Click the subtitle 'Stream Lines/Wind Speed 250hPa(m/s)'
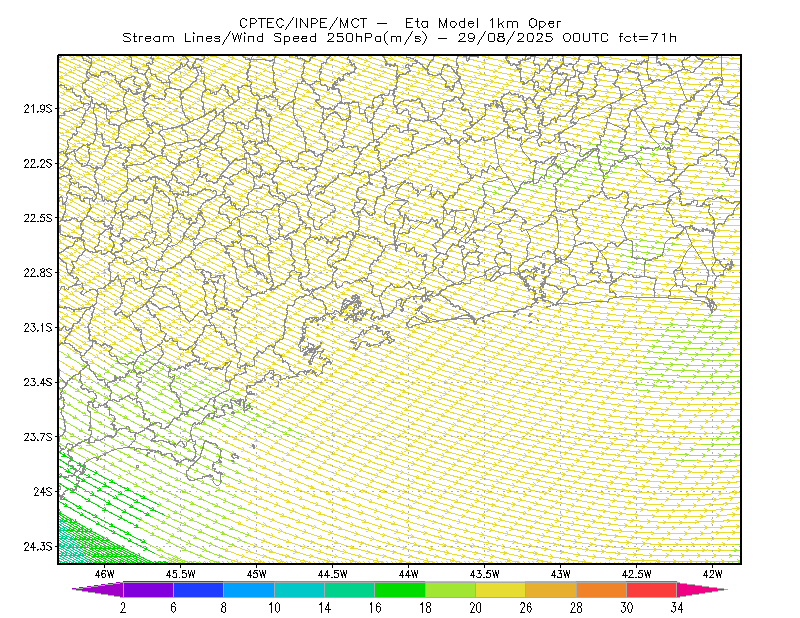This screenshot has width=800, height=618. [x=275, y=38]
